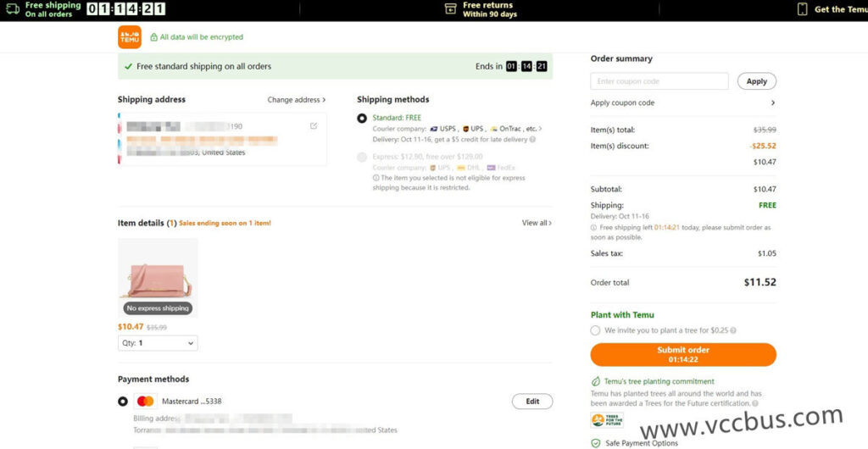868x449 pixels.
Task: Click the green leaf tree planting icon
Action: click(596, 381)
